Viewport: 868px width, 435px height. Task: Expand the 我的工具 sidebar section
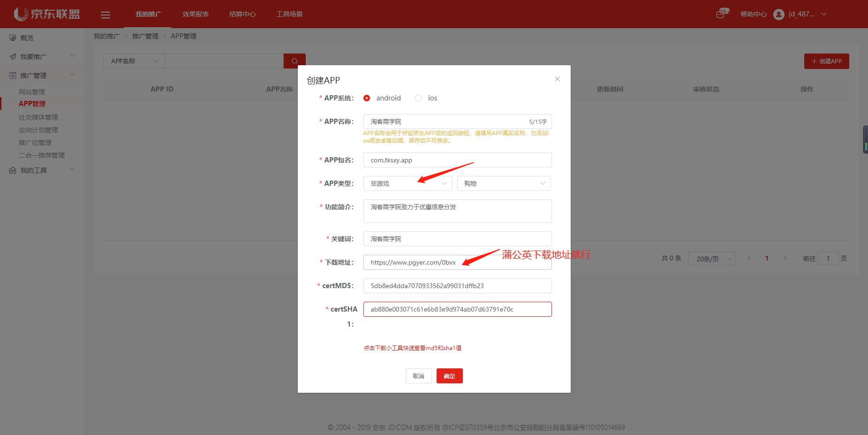click(72, 170)
